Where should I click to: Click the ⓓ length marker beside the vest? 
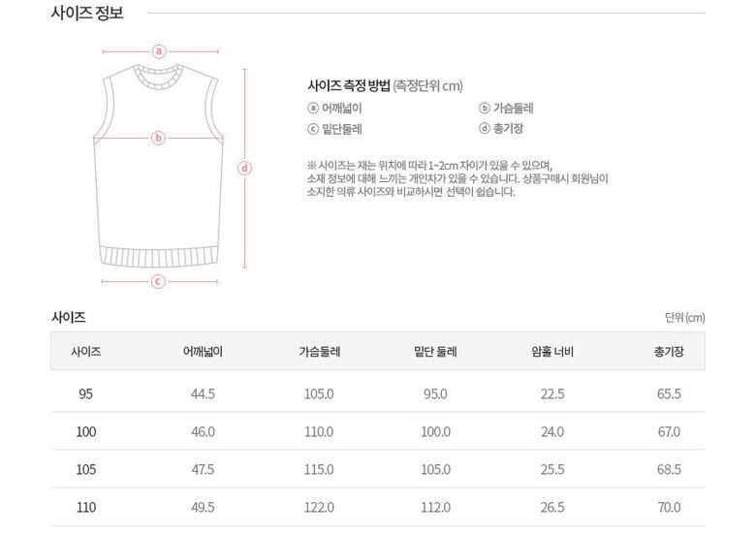tap(245, 168)
